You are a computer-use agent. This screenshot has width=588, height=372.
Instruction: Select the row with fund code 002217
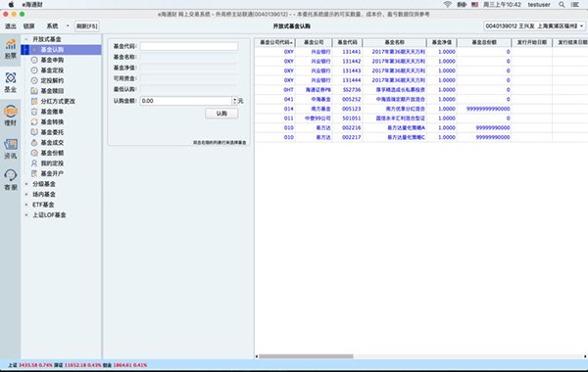click(x=421, y=137)
